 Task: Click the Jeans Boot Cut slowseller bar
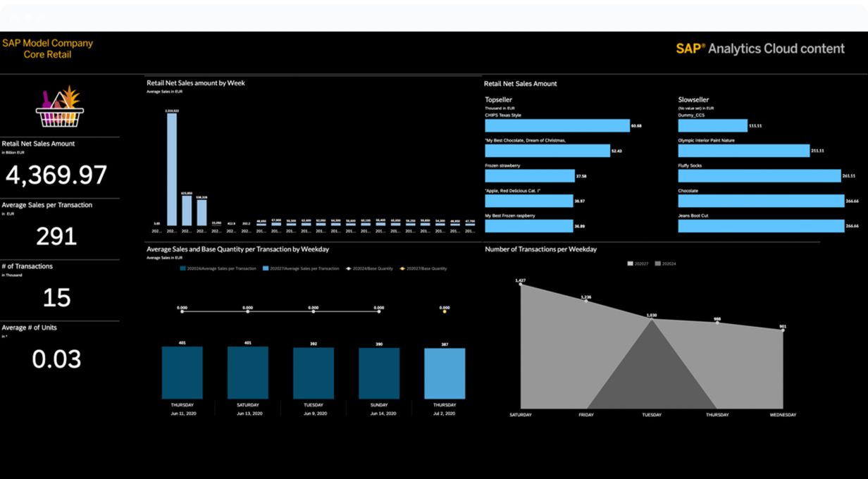761,226
